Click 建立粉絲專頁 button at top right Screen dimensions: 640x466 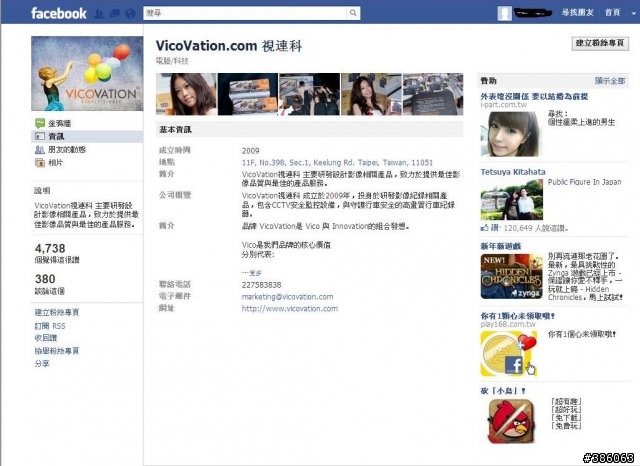pyautogui.click(x=600, y=43)
